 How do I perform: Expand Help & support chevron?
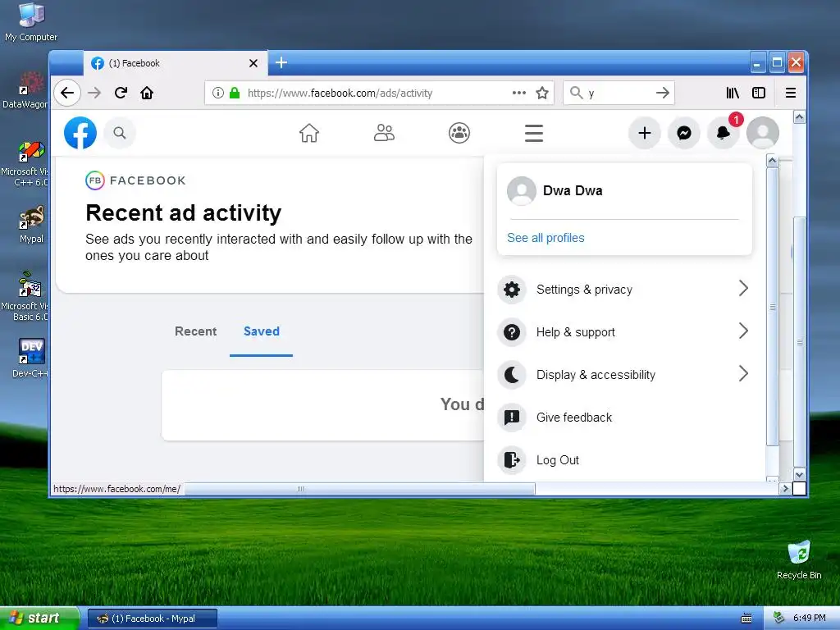tap(743, 331)
